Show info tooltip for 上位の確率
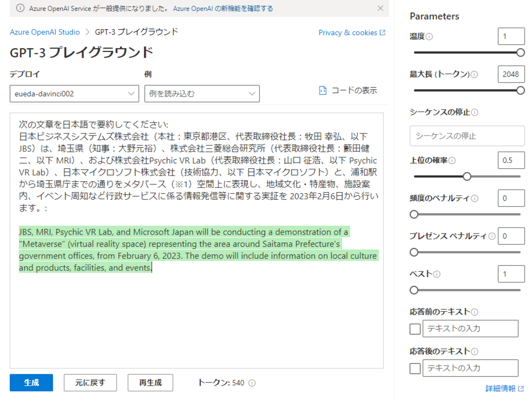The height and width of the screenshot is (400, 532). (452, 160)
